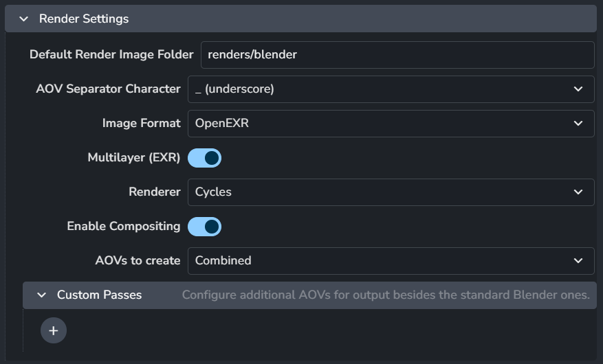Click the Custom Passes section title

(99, 295)
